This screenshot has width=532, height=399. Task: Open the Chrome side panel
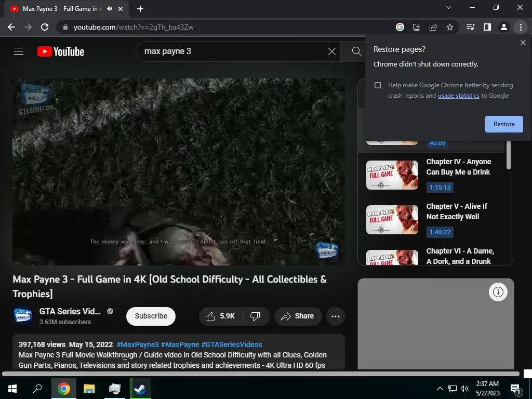(487, 27)
